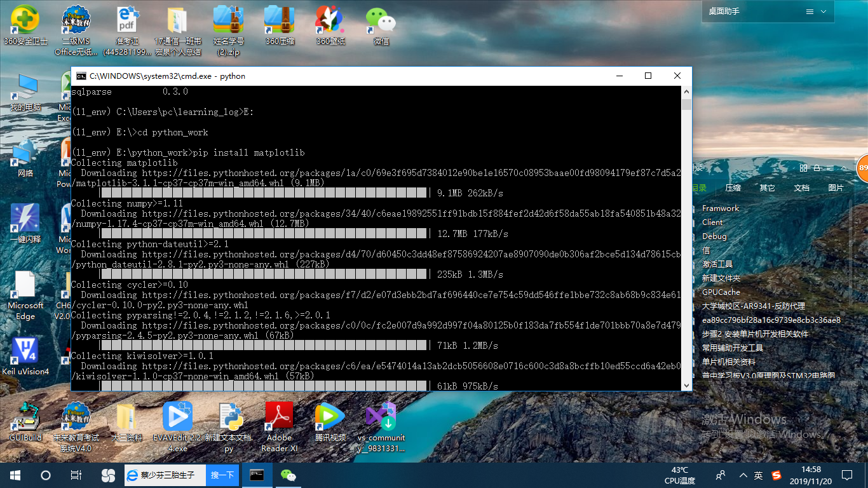Switch to the 文档 tab
Viewport: 868px width, 488px height.
801,188
